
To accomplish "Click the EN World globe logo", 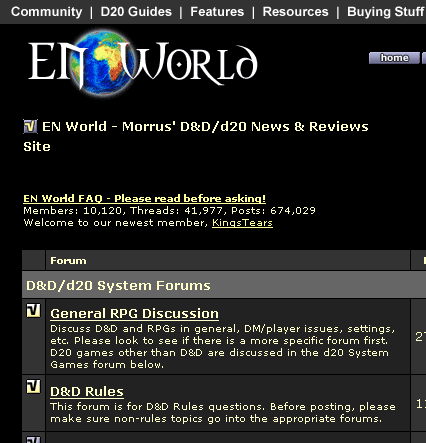I will click(143, 63).
